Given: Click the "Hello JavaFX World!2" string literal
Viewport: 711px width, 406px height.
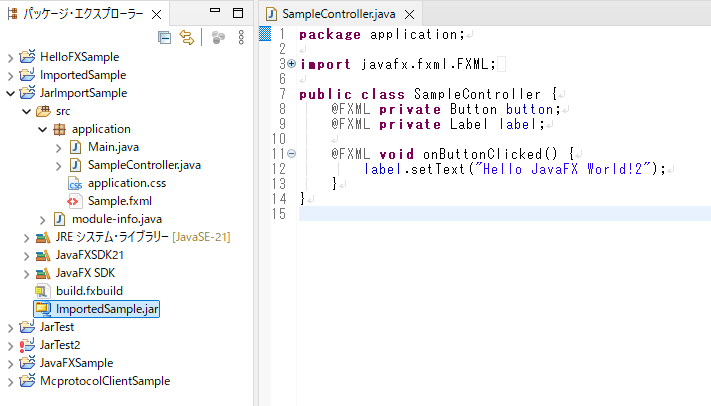Looking at the screenshot, I should pyautogui.click(x=562, y=169).
